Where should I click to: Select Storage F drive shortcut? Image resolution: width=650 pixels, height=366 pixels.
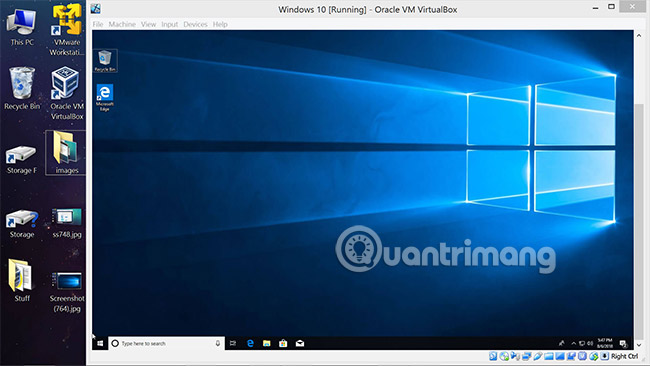coord(22,159)
